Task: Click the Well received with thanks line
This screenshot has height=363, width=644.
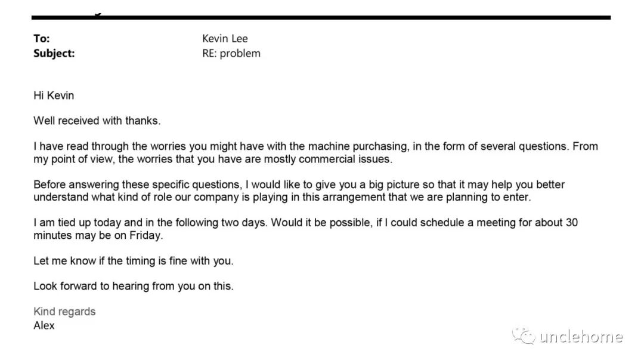Action: tap(97, 121)
